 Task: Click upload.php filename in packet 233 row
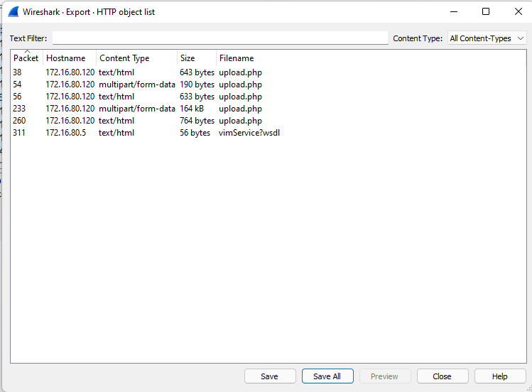[x=240, y=109]
